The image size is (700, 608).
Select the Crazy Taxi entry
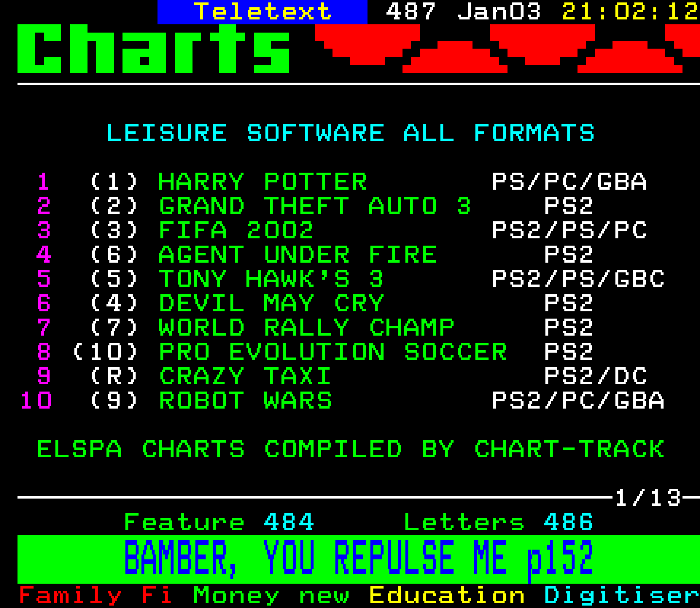click(245, 376)
